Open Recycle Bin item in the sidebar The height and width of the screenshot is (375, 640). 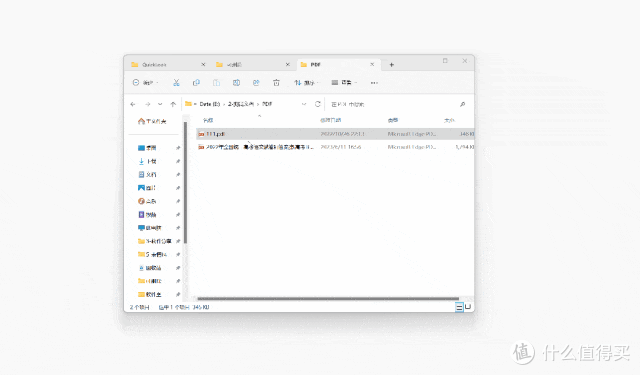point(150,268)
